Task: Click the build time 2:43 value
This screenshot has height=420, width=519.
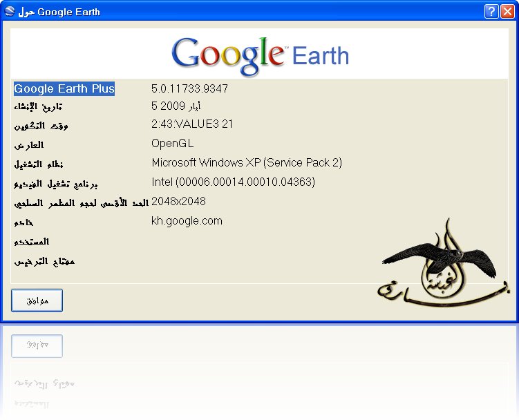Action: pyautogui.click(x=192, y=124)
